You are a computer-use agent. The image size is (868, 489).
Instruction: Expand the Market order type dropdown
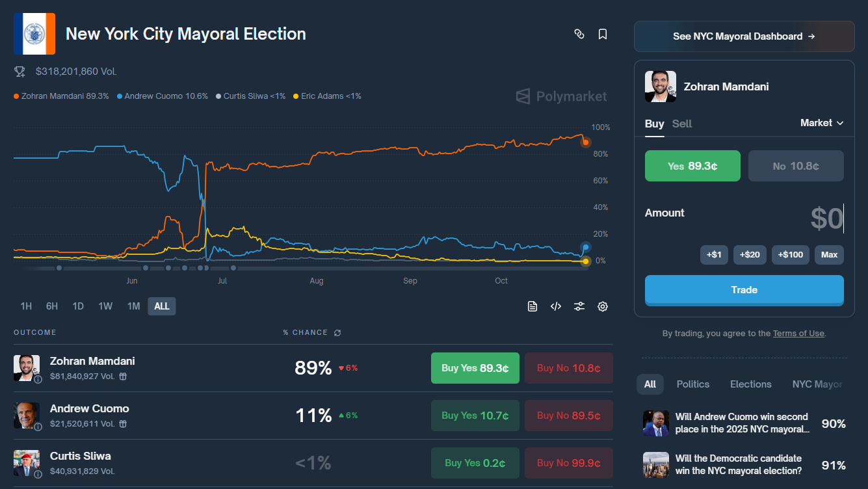coord(821,123)
